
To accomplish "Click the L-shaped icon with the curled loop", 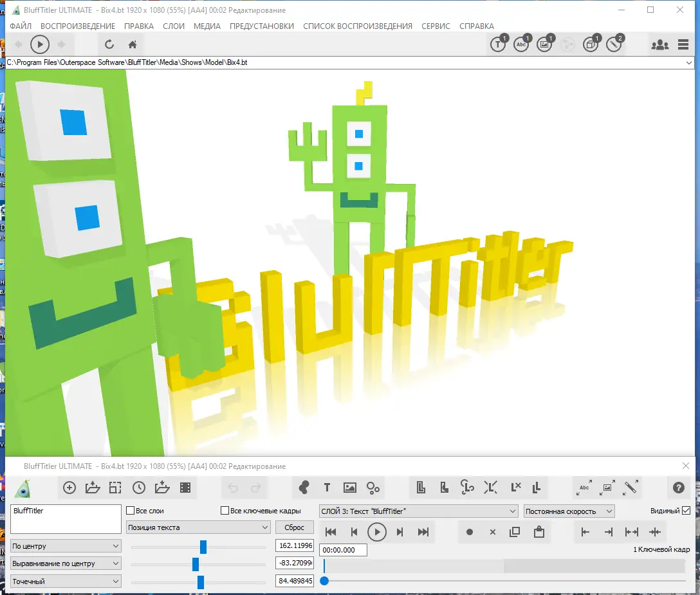I will point(467,488).
